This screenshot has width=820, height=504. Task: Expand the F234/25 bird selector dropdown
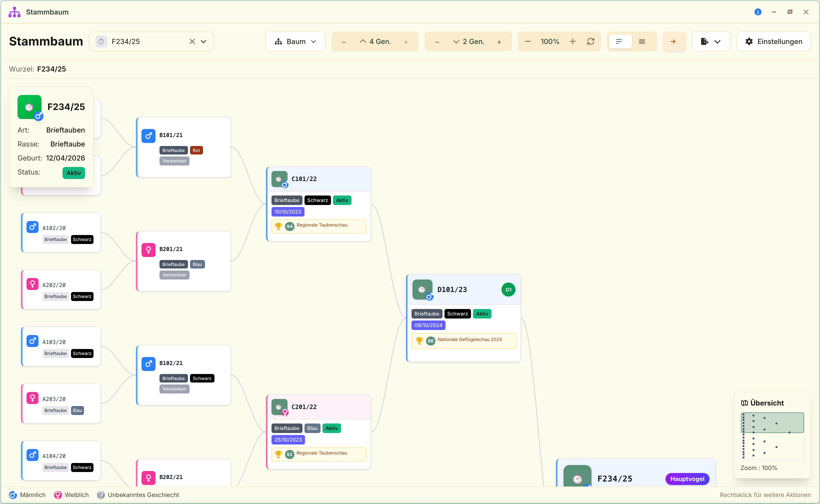[203, 41]
